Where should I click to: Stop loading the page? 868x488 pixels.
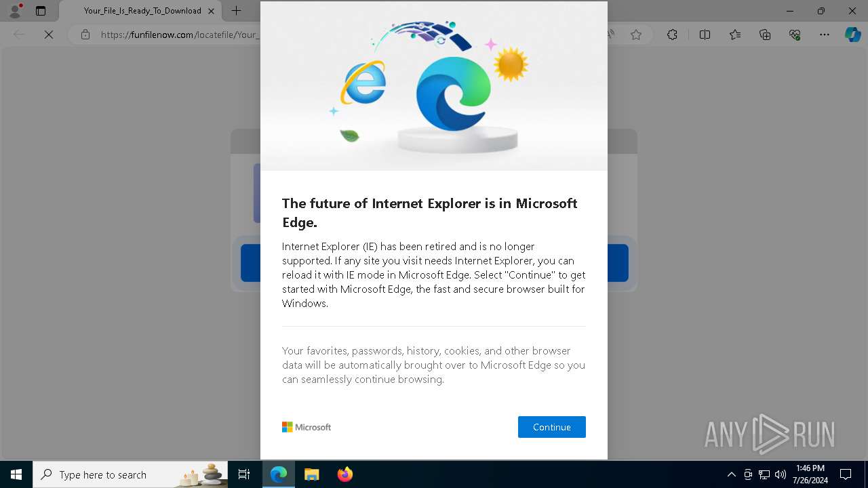coord(49,35)
